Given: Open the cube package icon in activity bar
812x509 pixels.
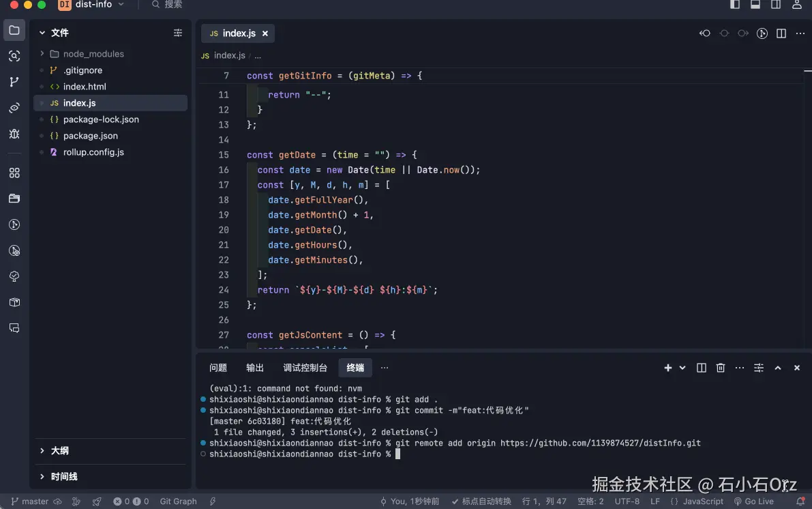Looking at the screenshot, I should click(x=14, y=302).
